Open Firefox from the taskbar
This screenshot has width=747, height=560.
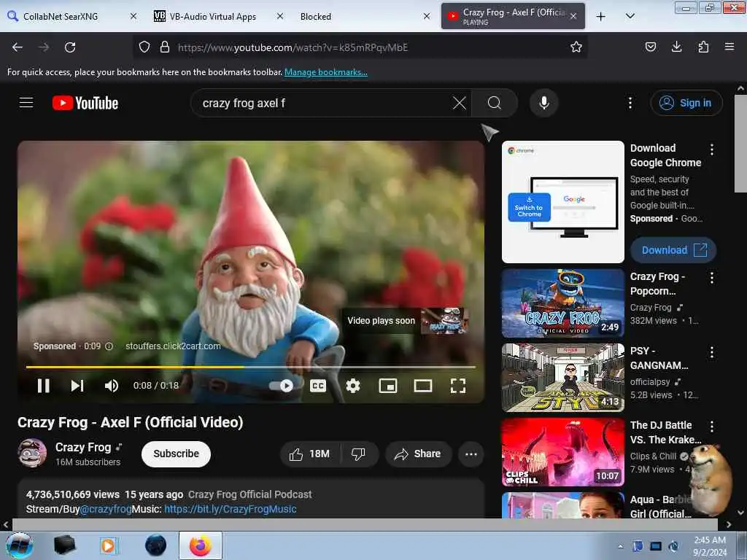click(200, 545)
